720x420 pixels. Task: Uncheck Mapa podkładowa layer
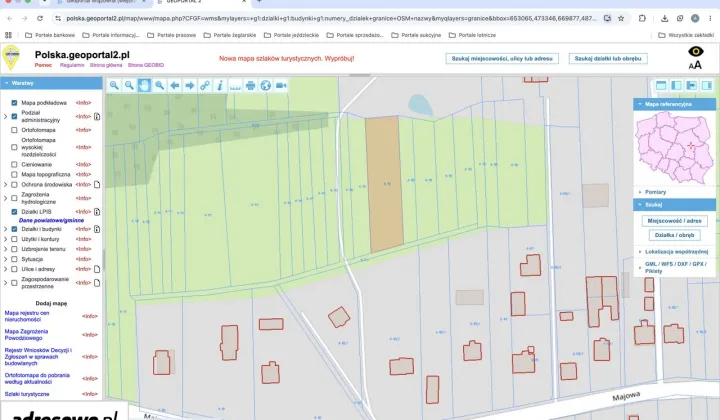tap(14, 103)
